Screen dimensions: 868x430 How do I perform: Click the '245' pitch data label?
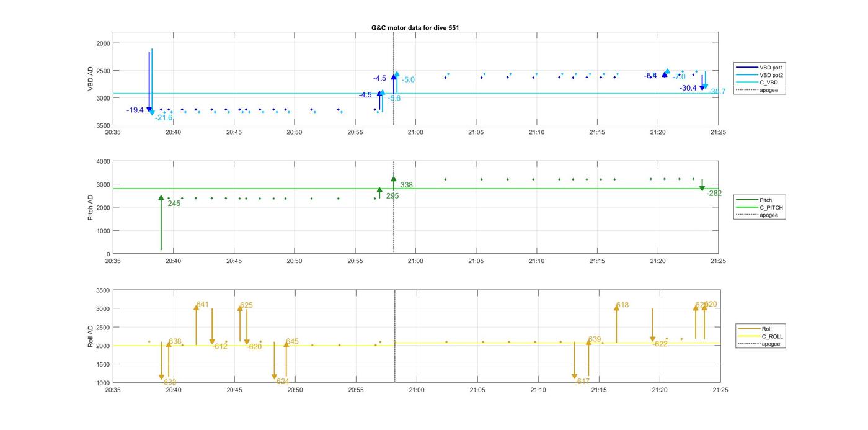[174, 204]
